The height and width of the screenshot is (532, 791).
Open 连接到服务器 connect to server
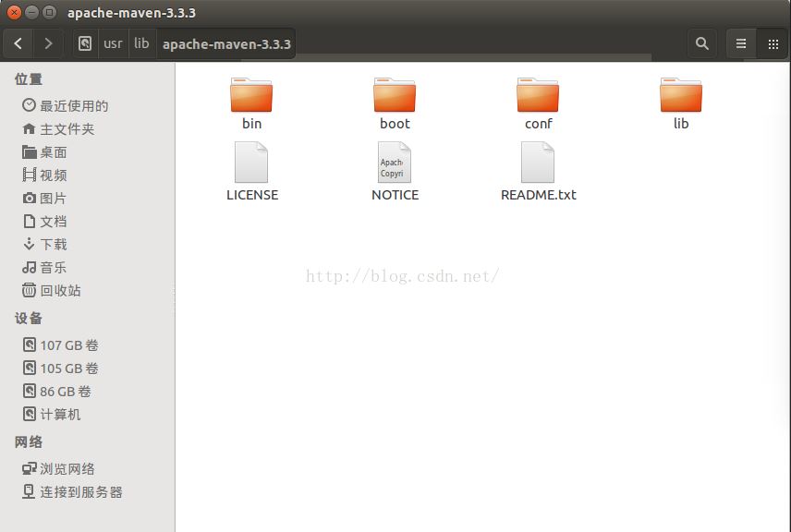pyautogui.click(x=88, y=492)
